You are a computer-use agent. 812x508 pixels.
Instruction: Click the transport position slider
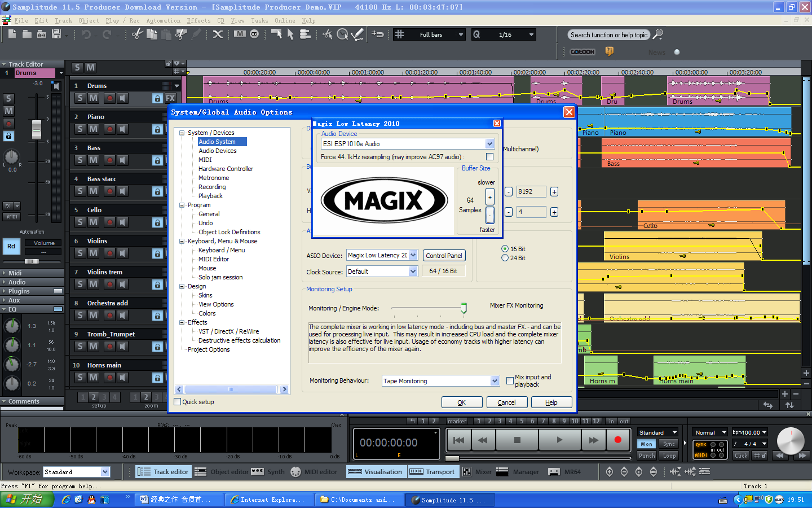452,458
